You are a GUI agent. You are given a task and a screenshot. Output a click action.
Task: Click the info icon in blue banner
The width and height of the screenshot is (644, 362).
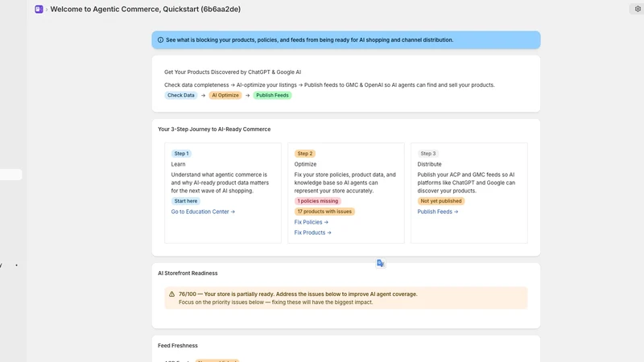(x=160, y=39)
